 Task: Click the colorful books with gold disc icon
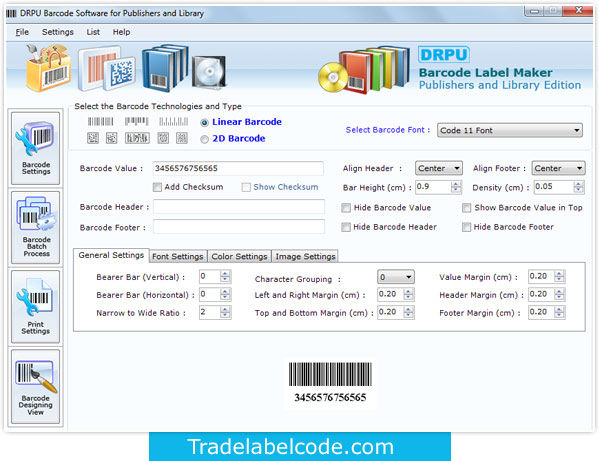[364, 70]
